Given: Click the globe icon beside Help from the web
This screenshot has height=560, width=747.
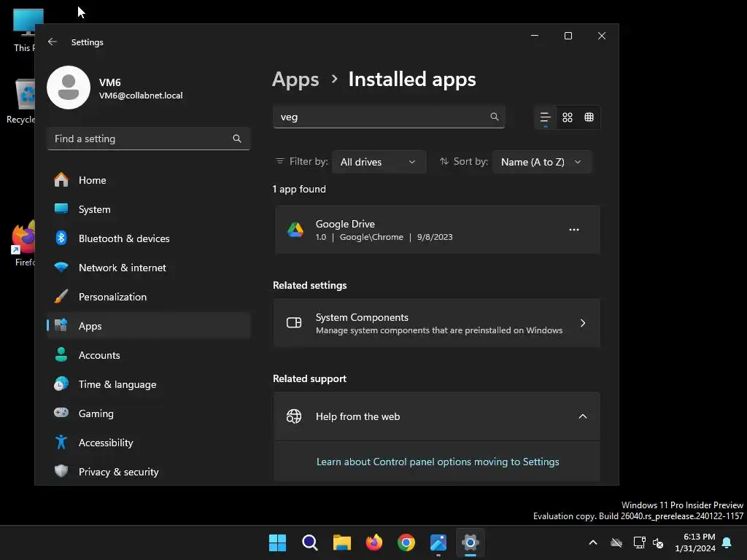Looking at the screenshot, I should [x=294, y=416].
